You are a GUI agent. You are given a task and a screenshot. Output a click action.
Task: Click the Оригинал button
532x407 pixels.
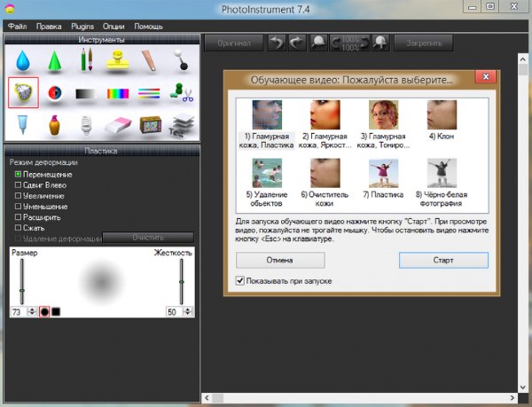(234, 43)
